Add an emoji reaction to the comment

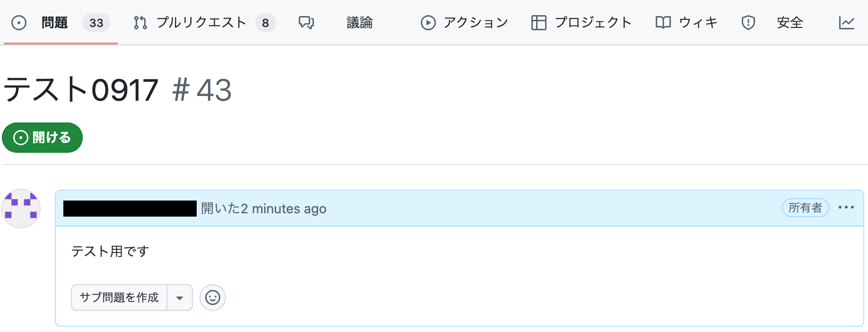(213, 297)
